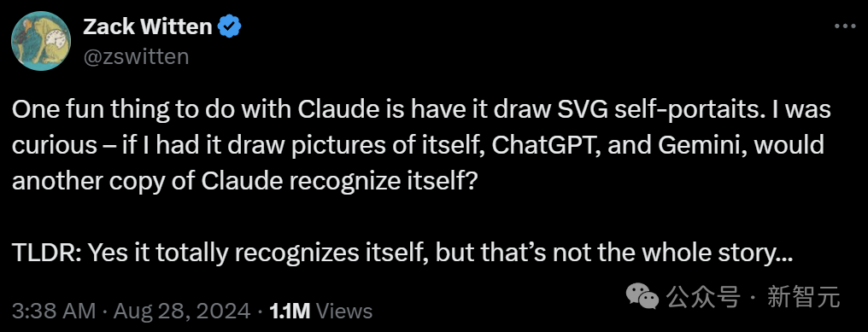Click the 3:38 AM timestamp
868x332 pixels.
54,311
